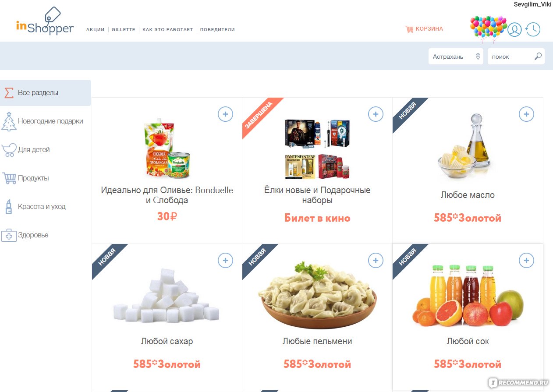Click the inShopper logo
The image size is (553, 392).
tap(45, 21)
